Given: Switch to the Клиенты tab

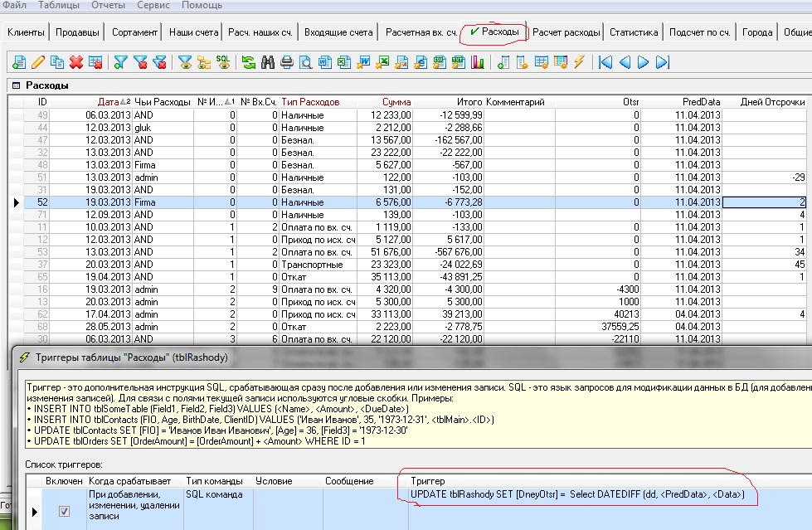Looking at the screenshot, I should [25, 32].
